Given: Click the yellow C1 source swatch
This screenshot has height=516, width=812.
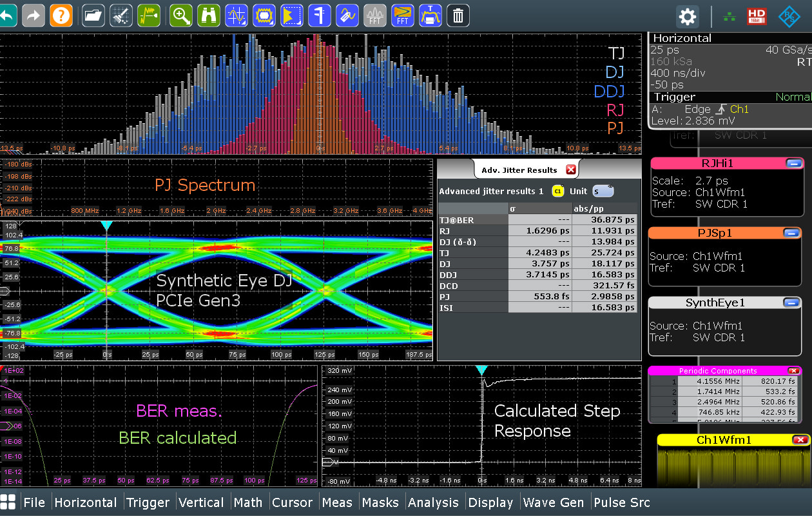Looking at the screenshot, I should tap(557, 191).
